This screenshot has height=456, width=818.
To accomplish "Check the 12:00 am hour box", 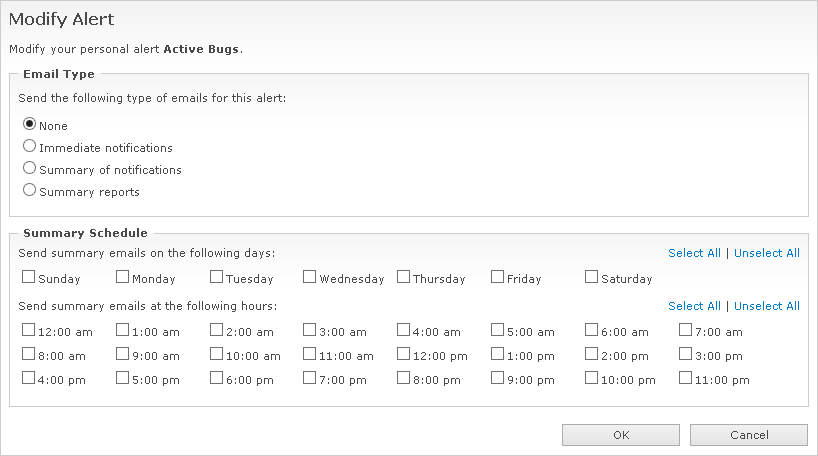I will pyautogui.click(x=29, y=330).
